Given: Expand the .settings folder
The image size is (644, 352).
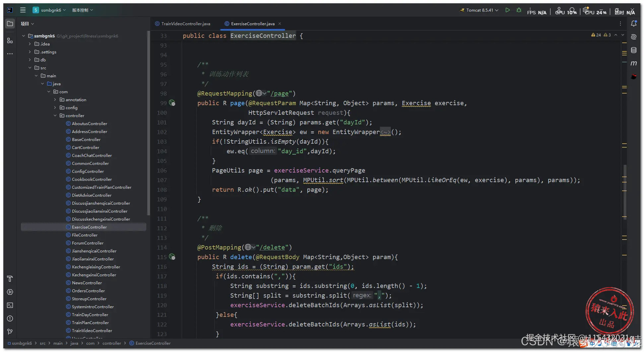Looking at the screenshot, I should click(30, 52).
